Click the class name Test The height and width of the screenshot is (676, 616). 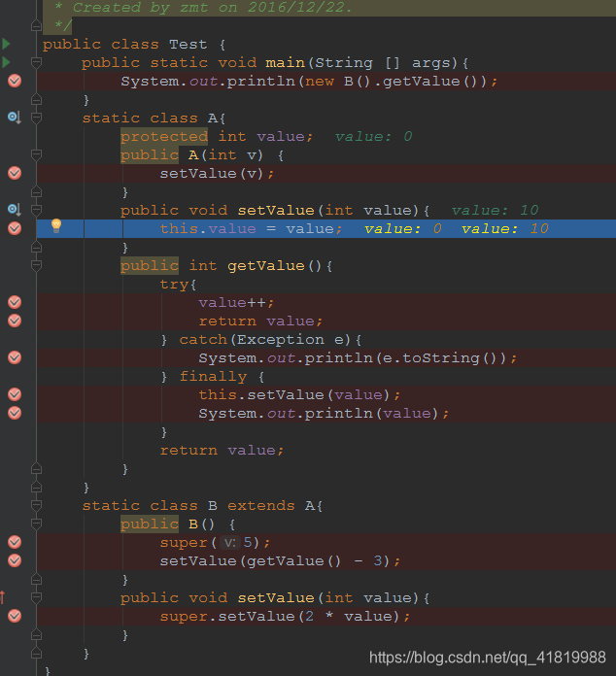[x=188, y=44]
